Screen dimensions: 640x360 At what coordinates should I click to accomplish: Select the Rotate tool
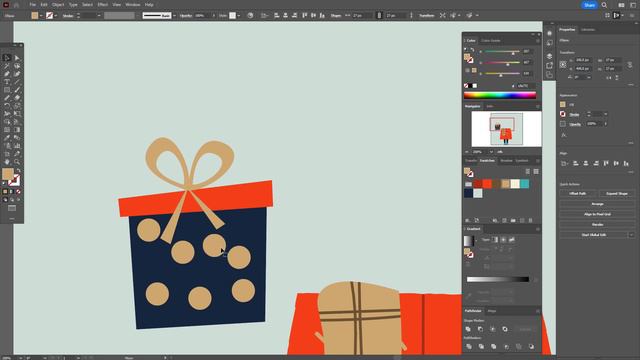7,106
